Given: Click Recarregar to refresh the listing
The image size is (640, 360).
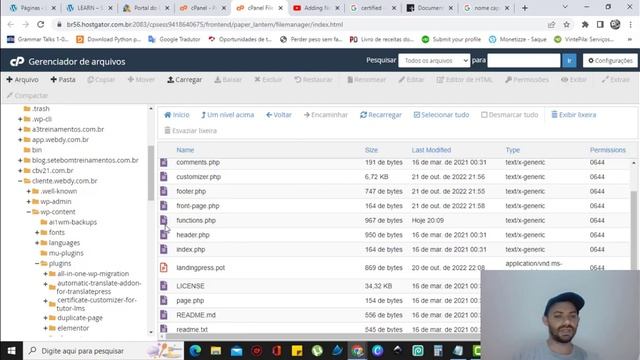Looking at the screenshot, I should pyautogui.click(x=381, y=115).
